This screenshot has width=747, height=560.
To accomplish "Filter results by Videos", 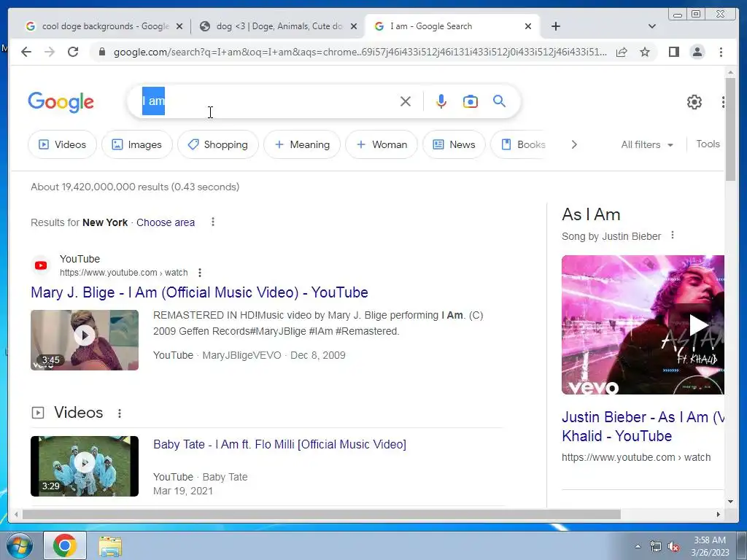I will coord(62,144).
